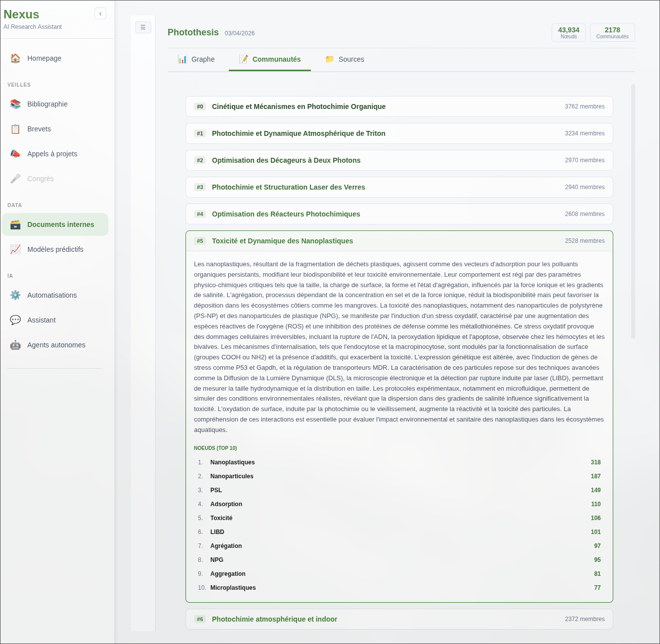Screen dimensions: 660x644
Task: Click the Homepage house icon
Action: (x=15, y=58)
